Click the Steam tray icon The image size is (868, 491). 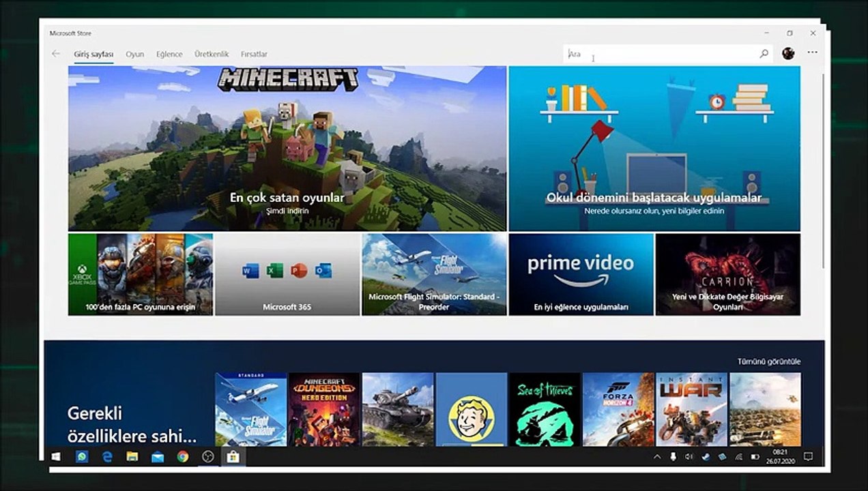706,456
